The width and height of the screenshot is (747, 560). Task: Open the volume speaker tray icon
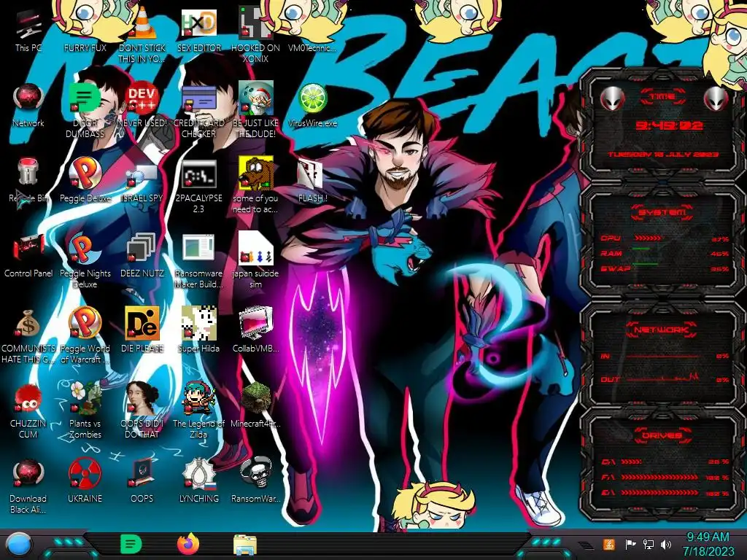666,544
